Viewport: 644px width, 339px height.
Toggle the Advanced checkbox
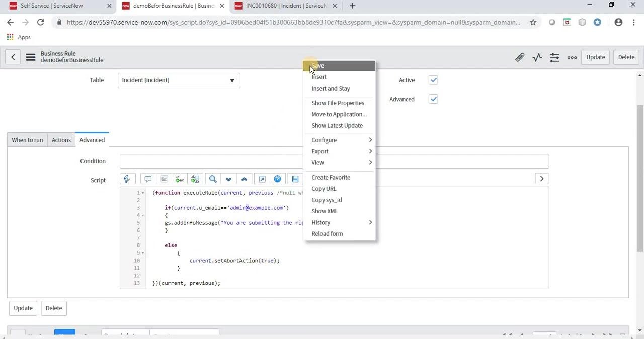[x=433, y=99]
